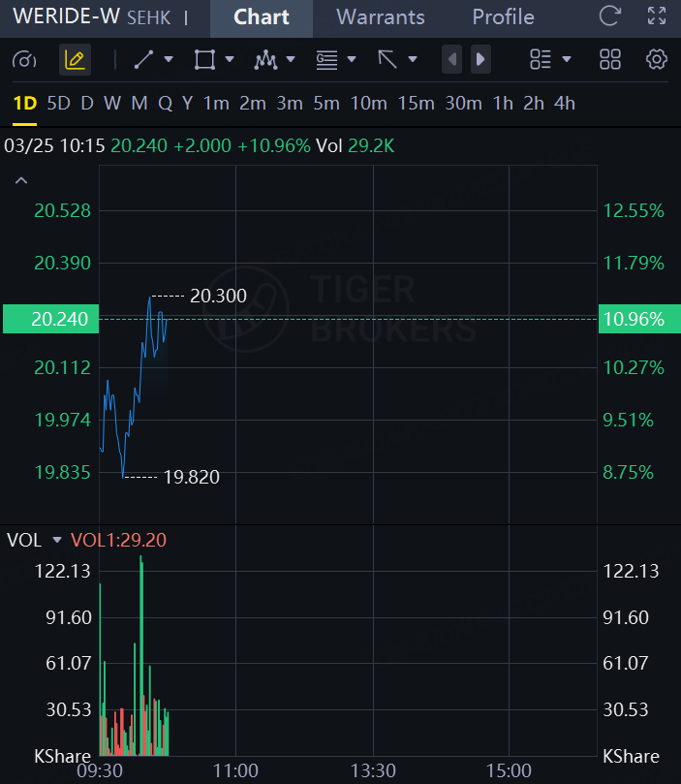Select the arrow marker tool
This screenshot has height=784, width=681.
(387, 59)
